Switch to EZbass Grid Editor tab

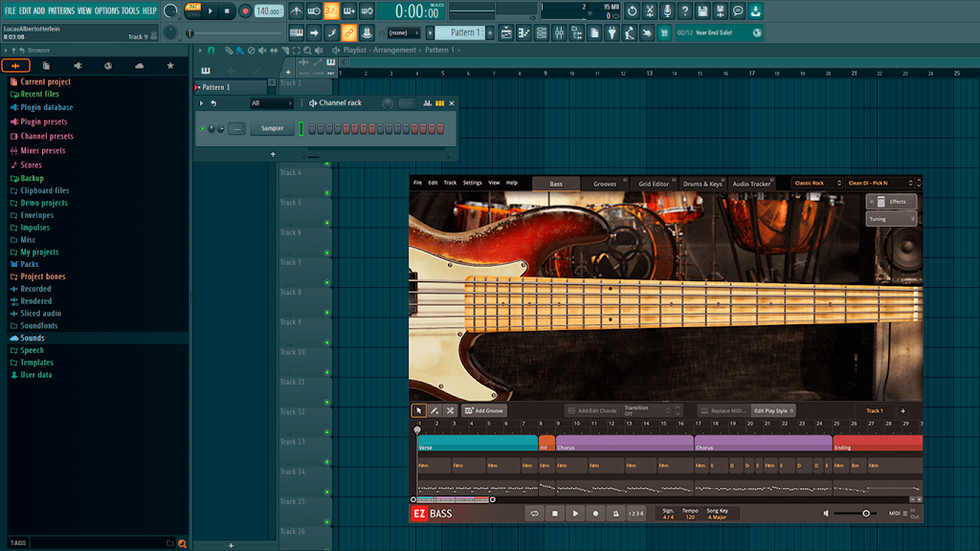654,184
